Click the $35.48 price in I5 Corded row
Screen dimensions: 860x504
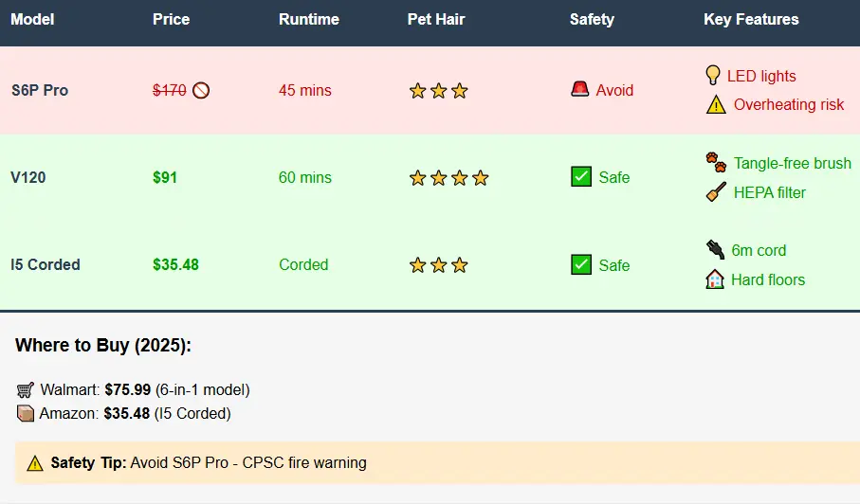coord(175,264)
